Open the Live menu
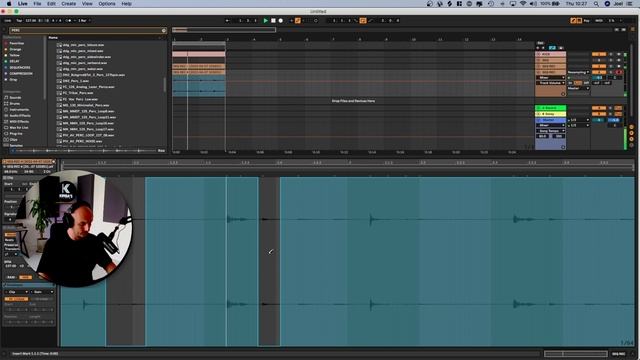Viewport: 640px width, 360px height. 23,4
